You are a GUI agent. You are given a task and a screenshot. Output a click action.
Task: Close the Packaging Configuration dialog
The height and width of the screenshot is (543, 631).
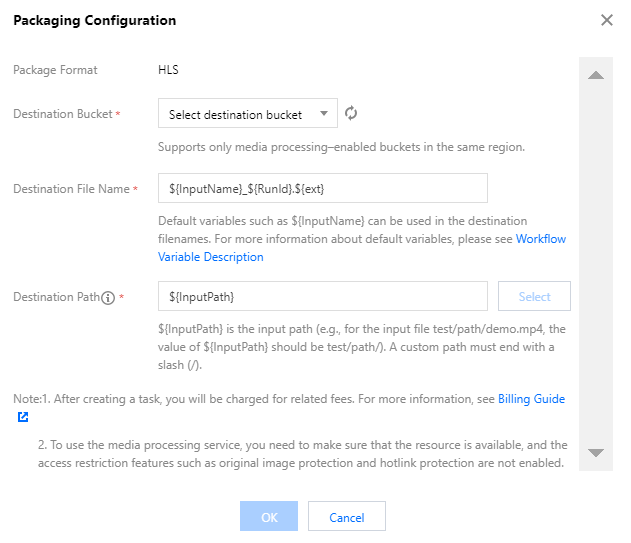tap(606, 20)
